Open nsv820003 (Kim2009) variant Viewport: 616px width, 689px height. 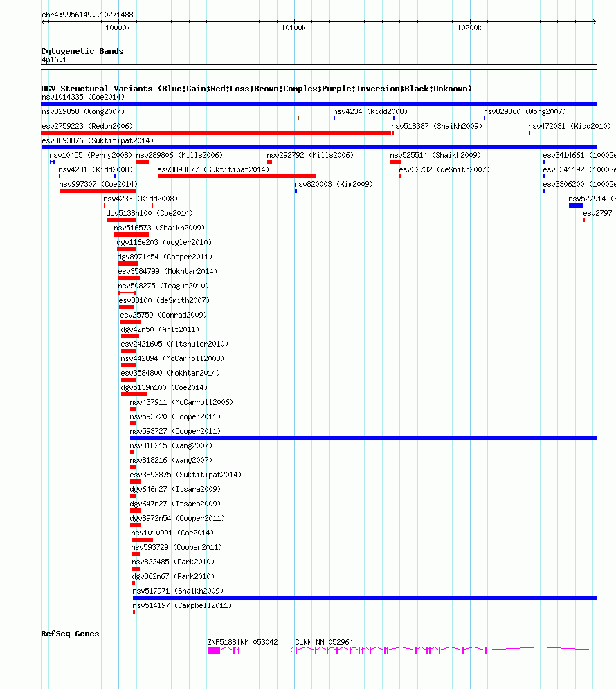click(296, 191)
